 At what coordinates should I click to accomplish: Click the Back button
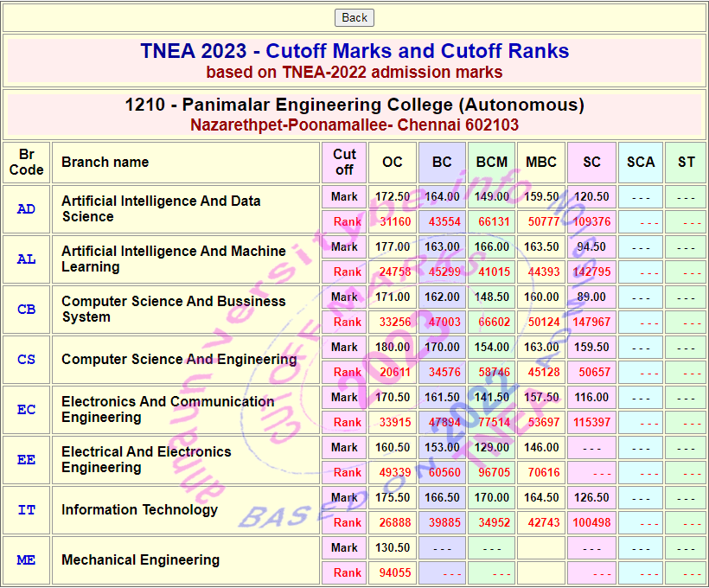354,17
